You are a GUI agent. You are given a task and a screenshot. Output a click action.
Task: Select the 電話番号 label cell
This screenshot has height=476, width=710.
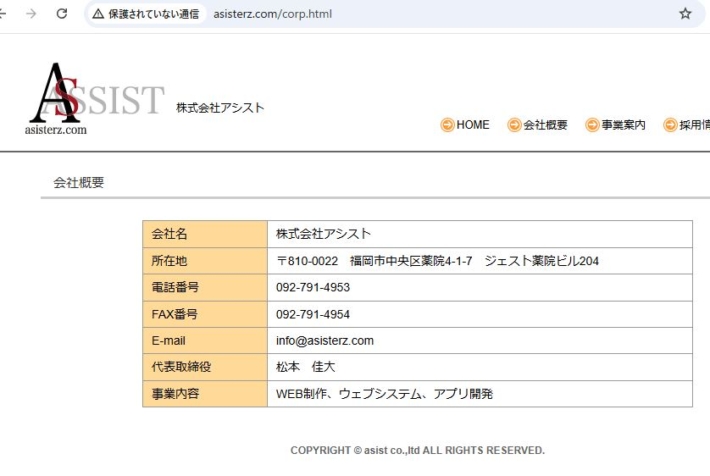[205, 287]
